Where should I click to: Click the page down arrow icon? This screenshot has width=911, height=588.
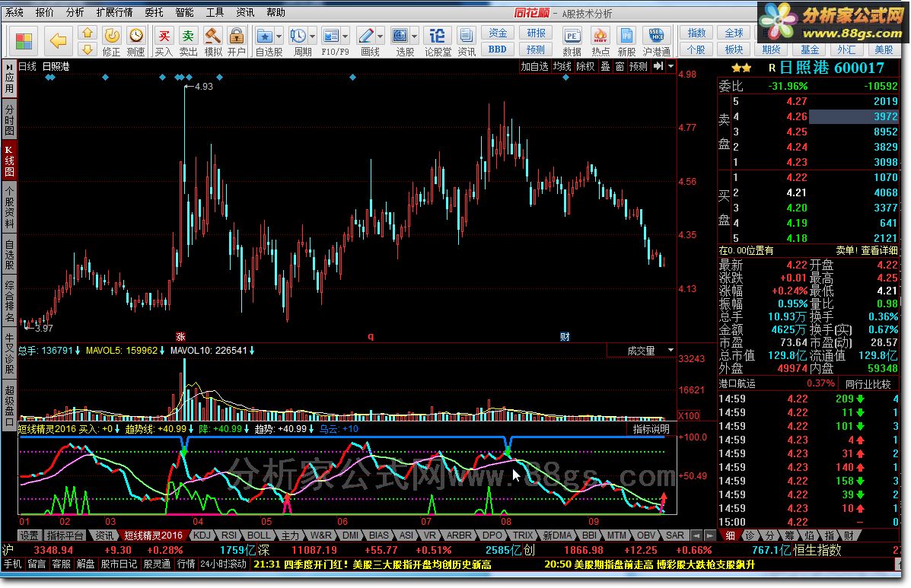pyautogui.click(x=88, y=49)
